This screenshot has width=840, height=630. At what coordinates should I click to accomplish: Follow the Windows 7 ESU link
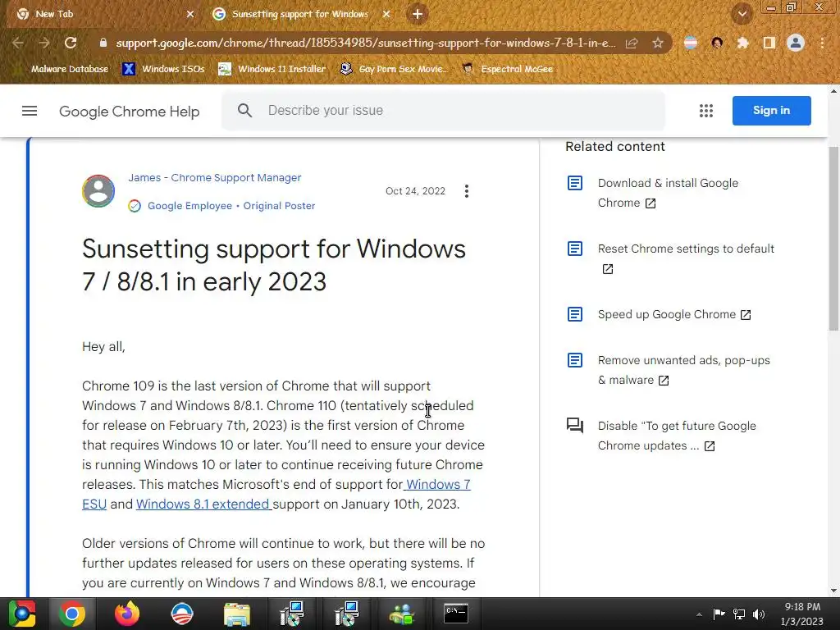[x=437, y=484]
